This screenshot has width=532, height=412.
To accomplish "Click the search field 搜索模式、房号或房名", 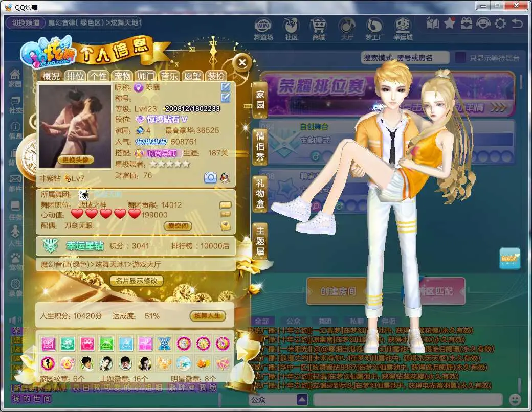I will (x=405, y=58).
